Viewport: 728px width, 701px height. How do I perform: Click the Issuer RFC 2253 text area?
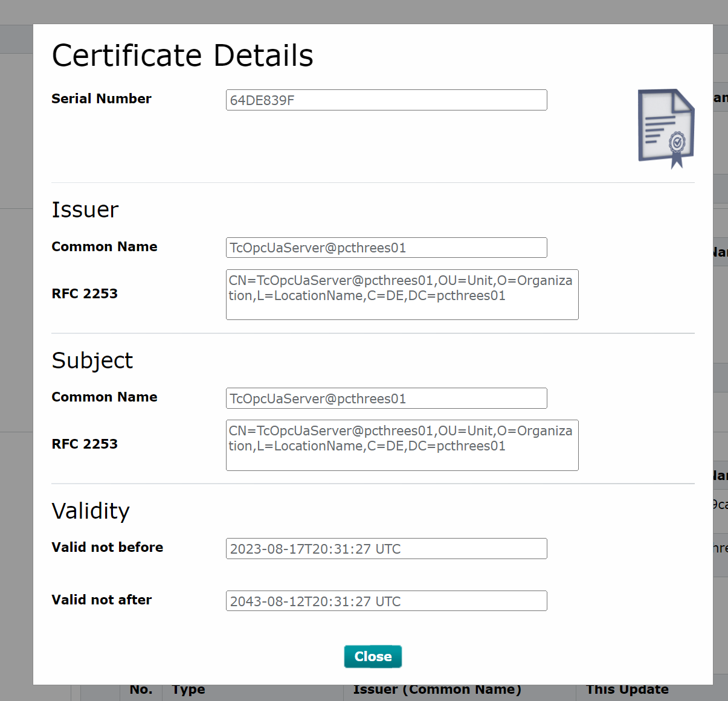coord(402,295)
